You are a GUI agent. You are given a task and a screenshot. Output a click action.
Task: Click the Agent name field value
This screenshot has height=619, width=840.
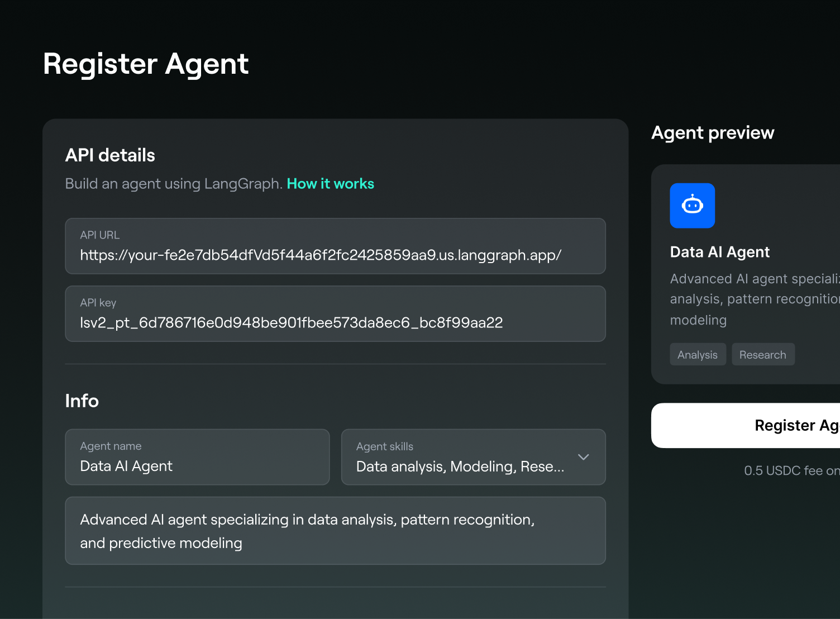pos(126,466)
